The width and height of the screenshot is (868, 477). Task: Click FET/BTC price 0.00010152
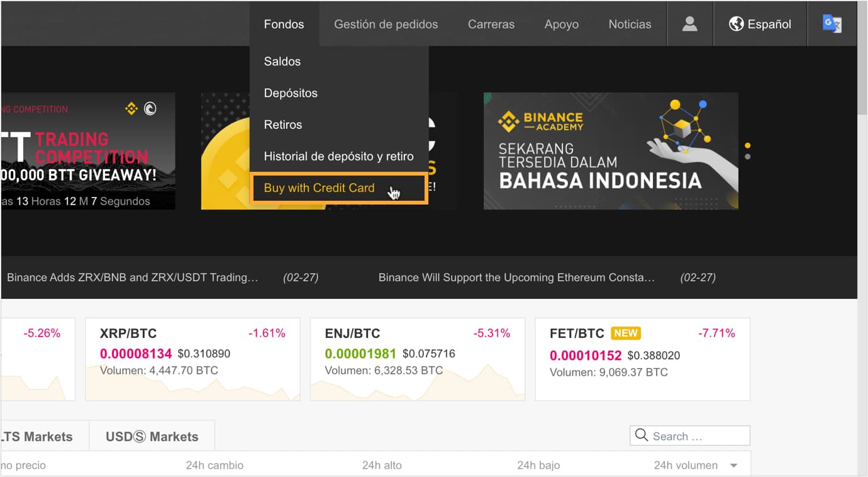(586, 355)
